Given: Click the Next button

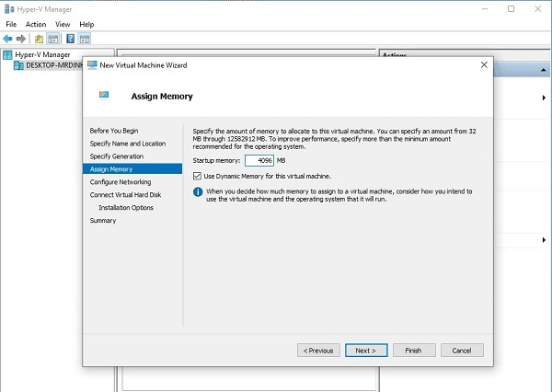Looking at the screenshot, I should coord(366,351).
